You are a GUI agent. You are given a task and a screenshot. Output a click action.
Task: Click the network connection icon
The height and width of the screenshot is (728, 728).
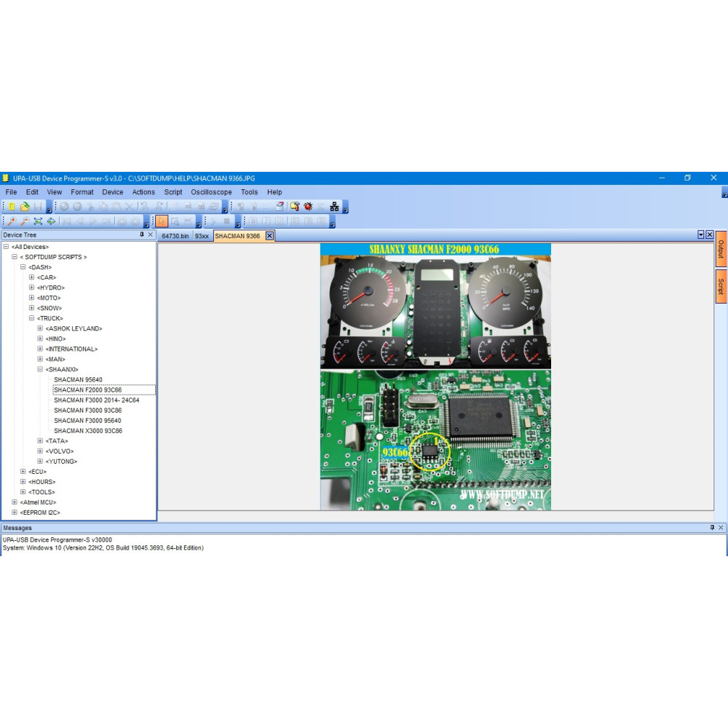[x=334, y=207]
